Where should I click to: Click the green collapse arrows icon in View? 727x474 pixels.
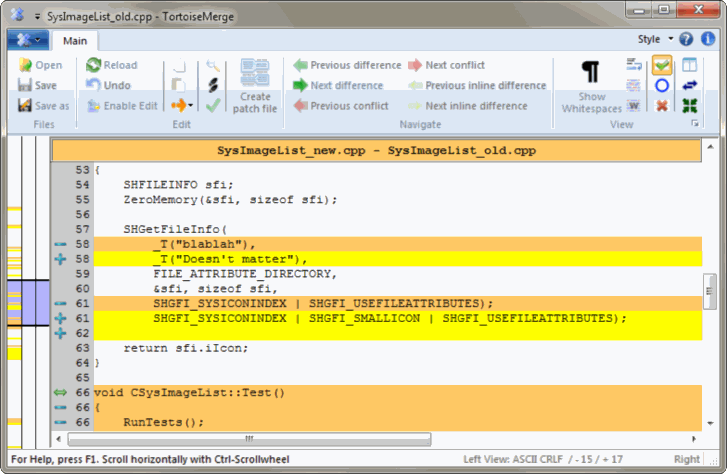pyautogui.click(x=689, y=106)
